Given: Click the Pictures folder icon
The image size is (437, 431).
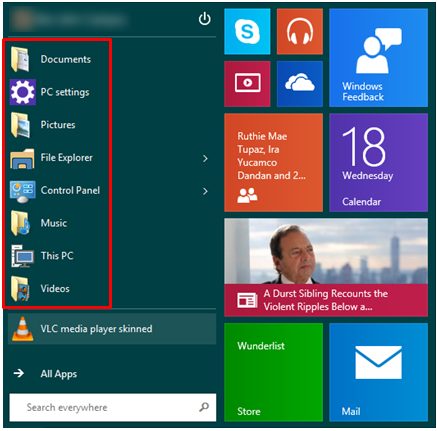Looking at the screenshot, I should point(21,125).
